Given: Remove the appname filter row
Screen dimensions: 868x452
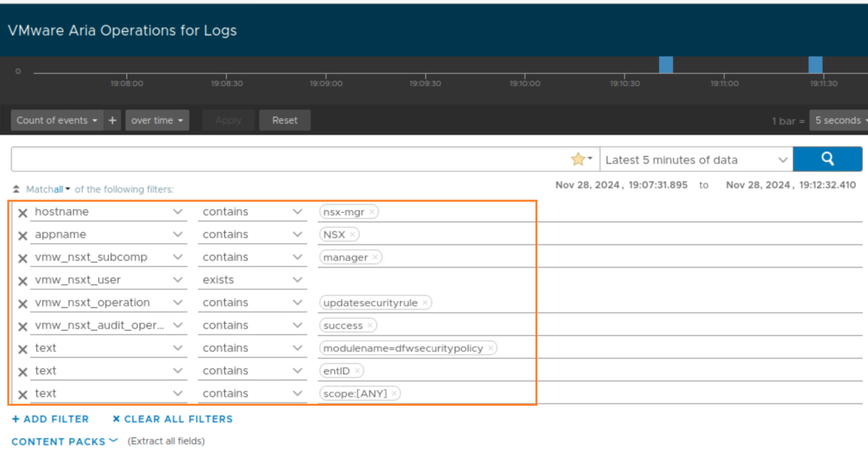Looking at the screenshot, I should pyautogui.click(x=22, y=235).
